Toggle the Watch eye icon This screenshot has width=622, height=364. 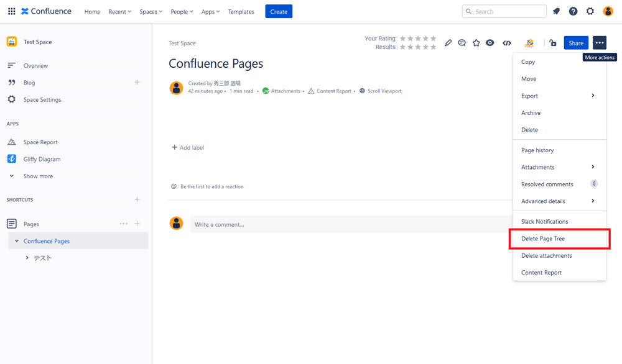click(490, 43)
